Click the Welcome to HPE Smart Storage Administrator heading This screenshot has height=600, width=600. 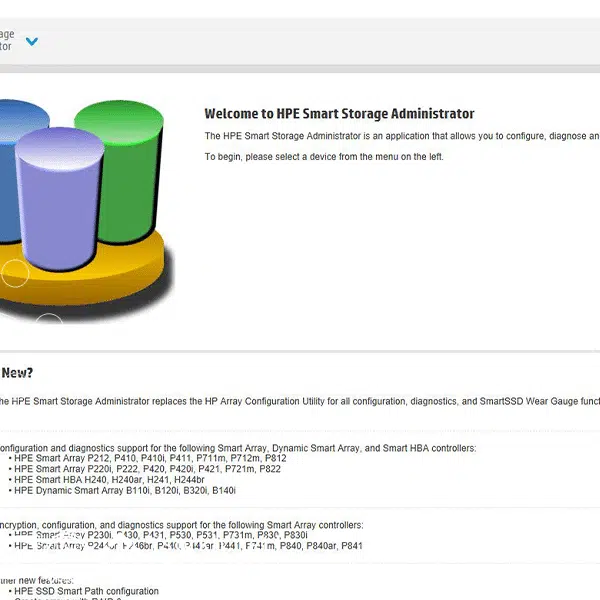[339, 114]
